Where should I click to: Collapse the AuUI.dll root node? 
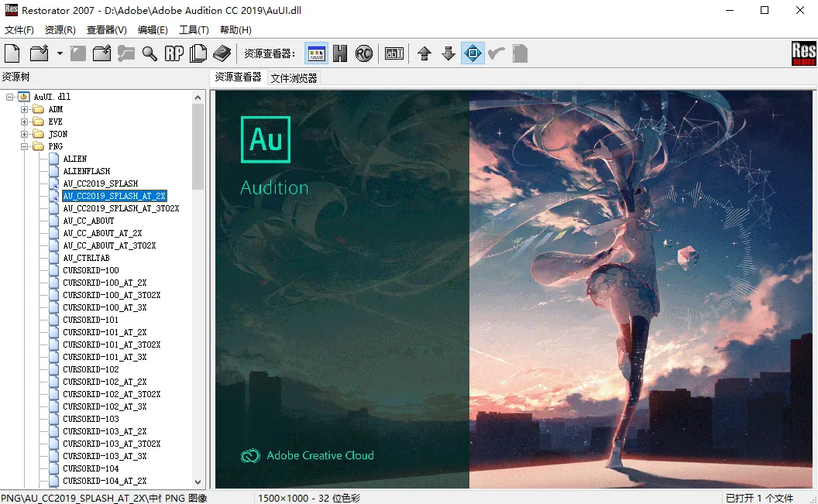[9, 97]
